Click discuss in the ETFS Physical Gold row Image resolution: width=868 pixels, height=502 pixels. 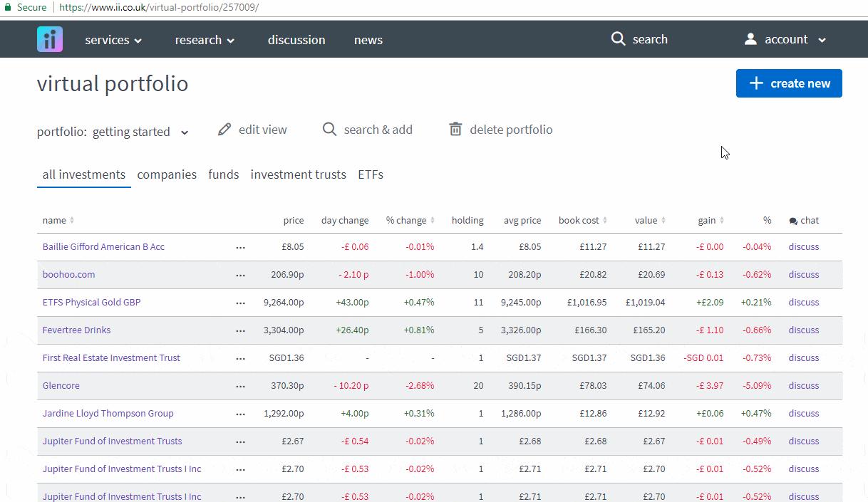coord(804,303)
